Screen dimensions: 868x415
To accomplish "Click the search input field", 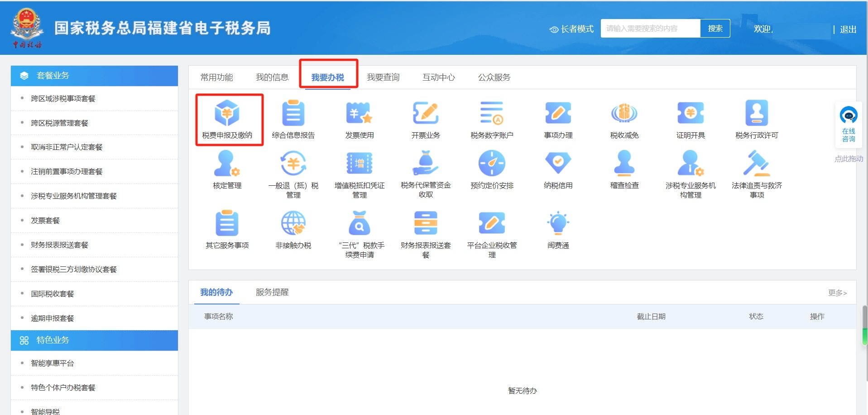I will [650, 28].
